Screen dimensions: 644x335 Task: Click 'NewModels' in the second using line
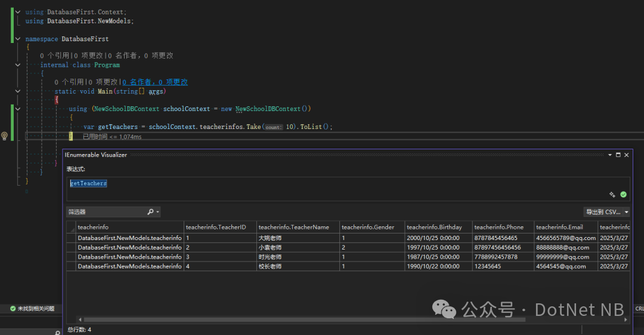114,21
